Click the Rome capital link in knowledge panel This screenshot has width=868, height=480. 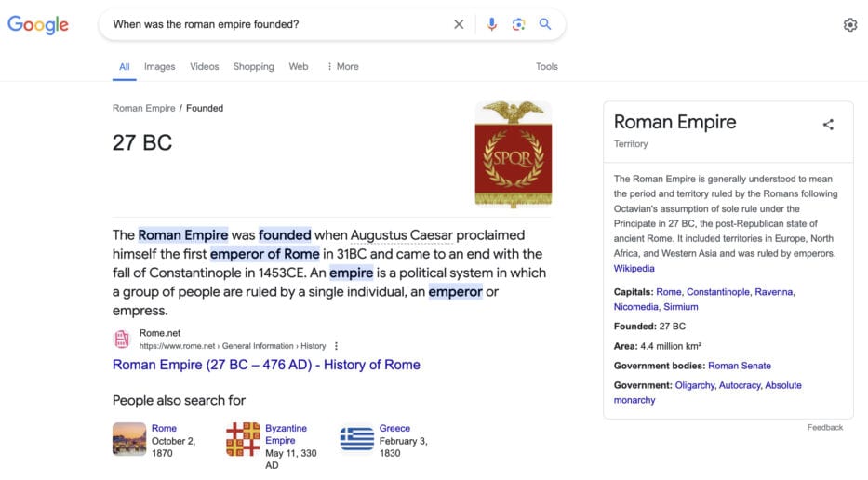pos(669,292)
